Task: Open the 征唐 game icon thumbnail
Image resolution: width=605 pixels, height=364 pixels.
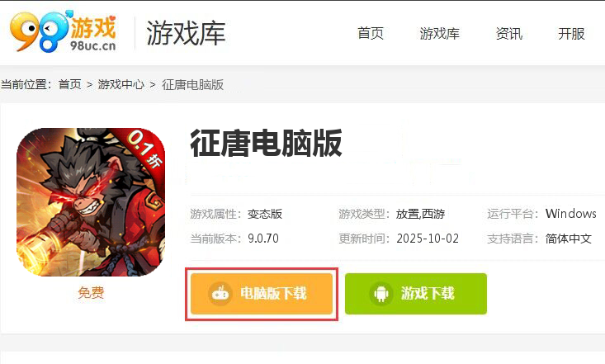Action: click(91, 202)
